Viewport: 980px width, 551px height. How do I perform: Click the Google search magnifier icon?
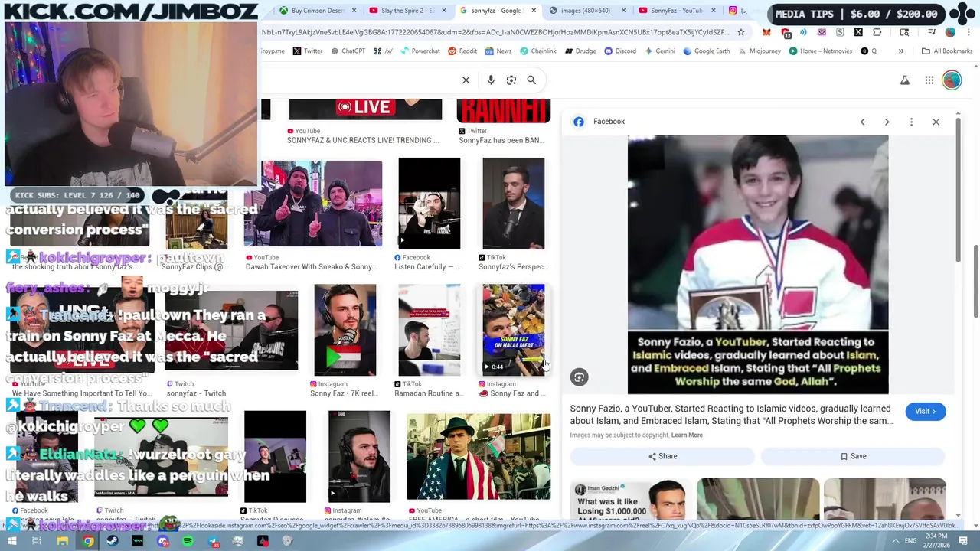tap(531, 80)
